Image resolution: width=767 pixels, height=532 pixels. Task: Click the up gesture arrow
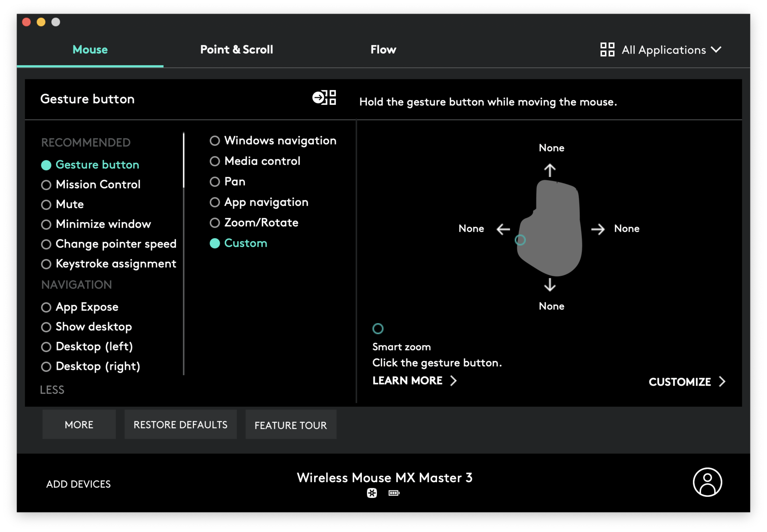click(550, 170)
